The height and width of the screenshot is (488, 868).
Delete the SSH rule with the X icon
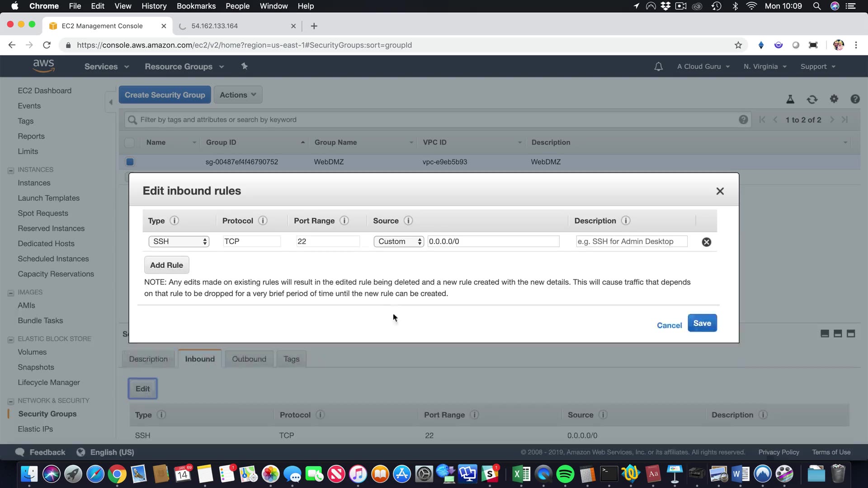(x=706, y=242)
